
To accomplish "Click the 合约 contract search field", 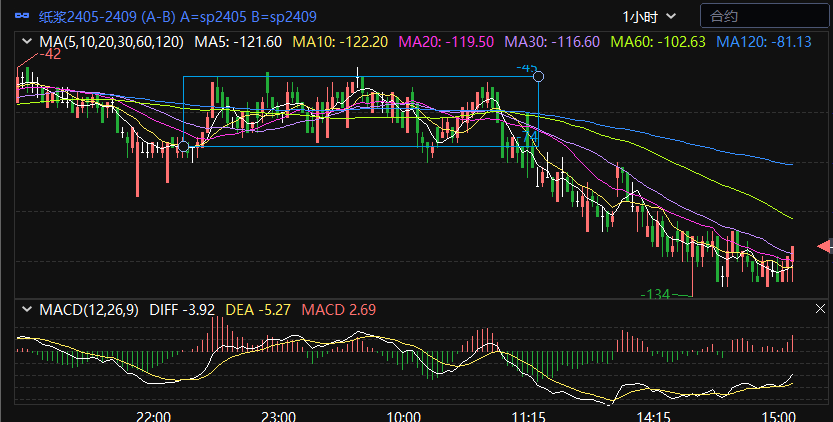I will pos(762,16).
